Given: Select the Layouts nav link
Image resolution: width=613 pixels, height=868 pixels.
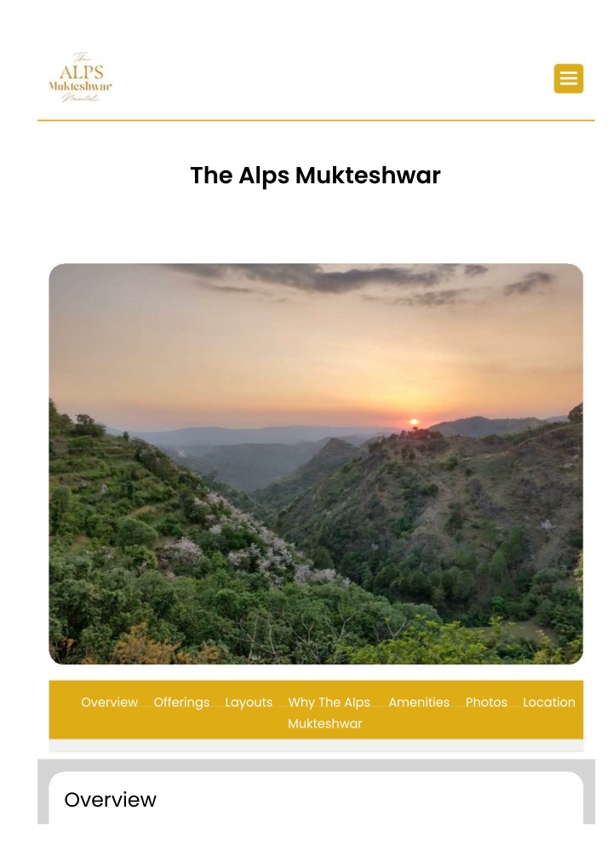Looking at the screenshot, I should click(249, 702).
